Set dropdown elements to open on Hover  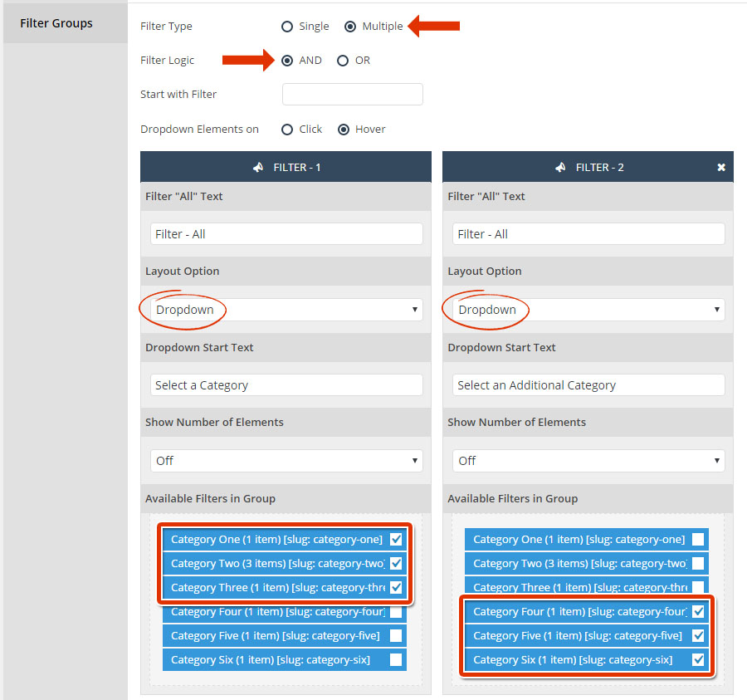344,130
